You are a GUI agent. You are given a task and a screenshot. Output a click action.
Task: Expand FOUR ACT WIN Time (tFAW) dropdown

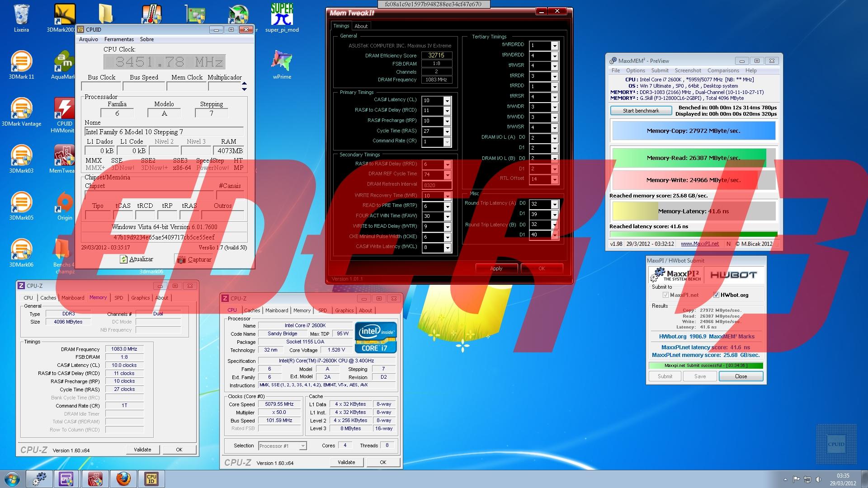(x=447, y=216)
